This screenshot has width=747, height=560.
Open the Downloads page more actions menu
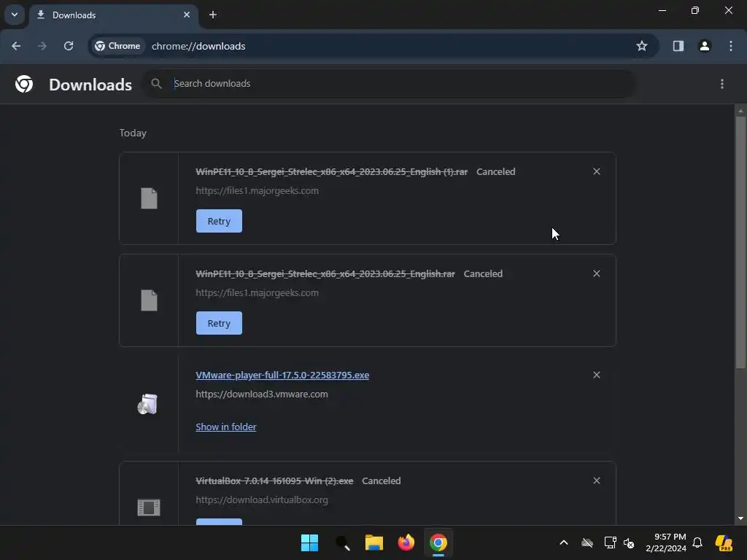point(722,84)
